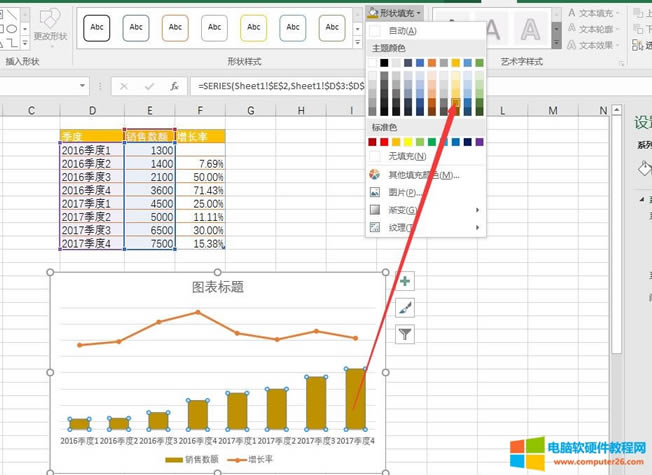
Task: Open the Shape Fill dropdown button
Action: coord(396,13)
